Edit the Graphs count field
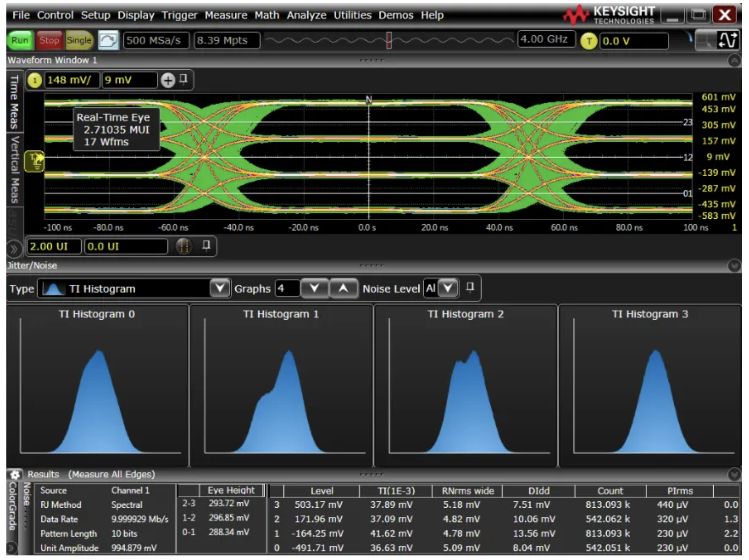Viewport: 749px width, 560px height. click(287, 289)
